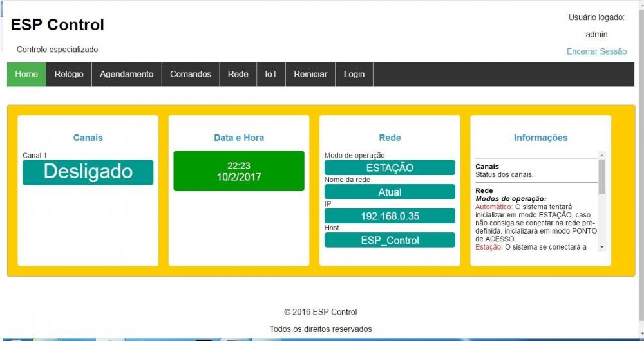Click the ESP Control page title
This screenshot has height=341, width=644.
pyautogui.click(x=57, y=25)
